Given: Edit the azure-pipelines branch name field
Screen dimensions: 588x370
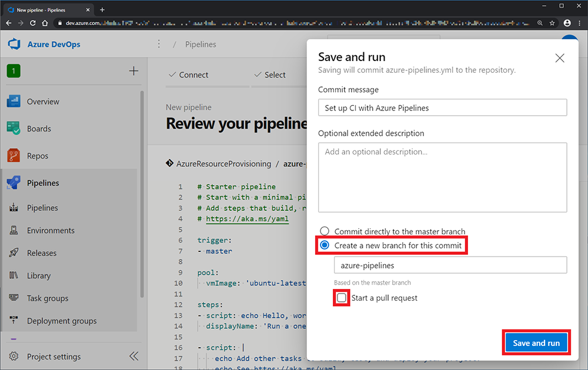Looking at the screenshot, I should pyautogui.click(x=450, y=265).
